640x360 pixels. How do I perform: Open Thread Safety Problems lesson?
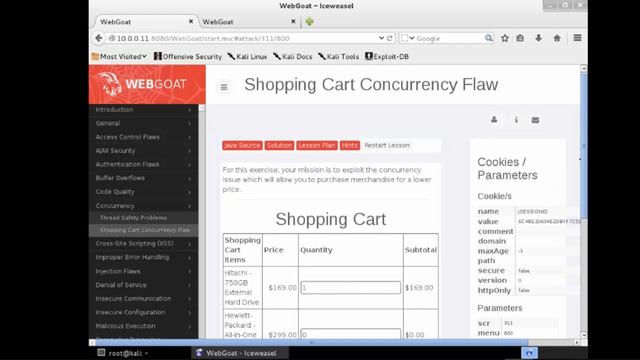(143, 218)
